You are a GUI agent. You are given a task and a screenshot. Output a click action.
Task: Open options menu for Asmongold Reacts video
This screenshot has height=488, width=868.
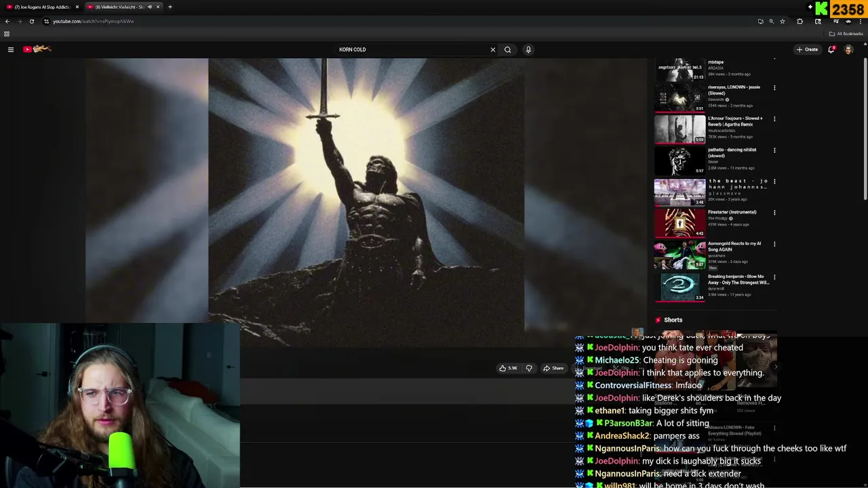point(774,244)
